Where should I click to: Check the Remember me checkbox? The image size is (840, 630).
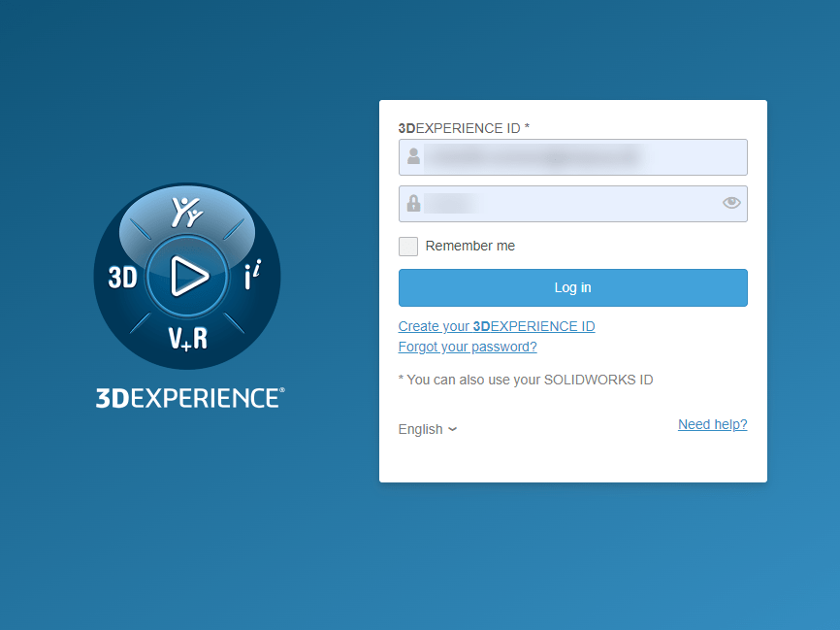408,247
